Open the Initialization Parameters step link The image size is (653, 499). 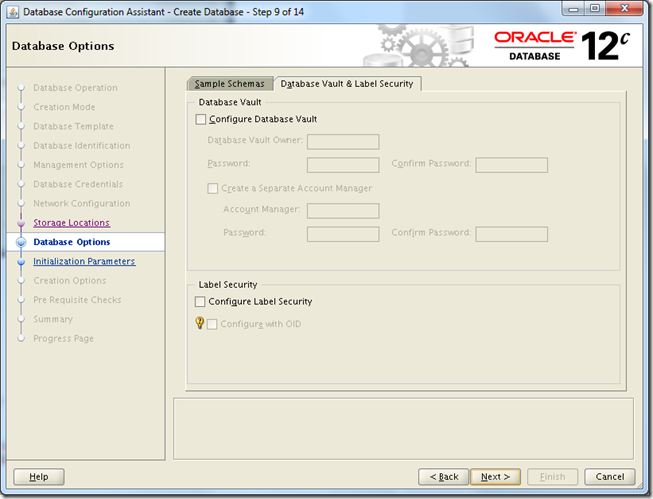point(84,261)
